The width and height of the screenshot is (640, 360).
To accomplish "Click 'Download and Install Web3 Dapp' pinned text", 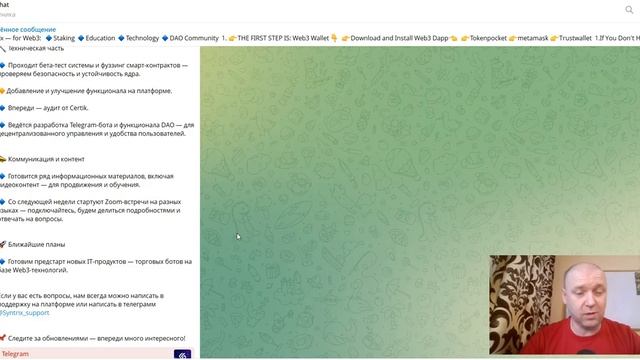I will [399, 38].
